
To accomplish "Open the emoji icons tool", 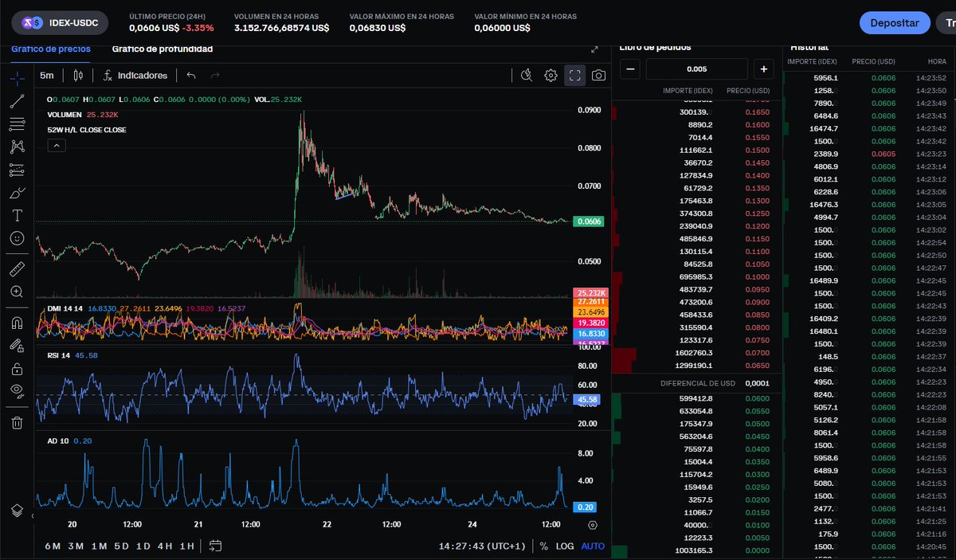I will pos(17,237).
